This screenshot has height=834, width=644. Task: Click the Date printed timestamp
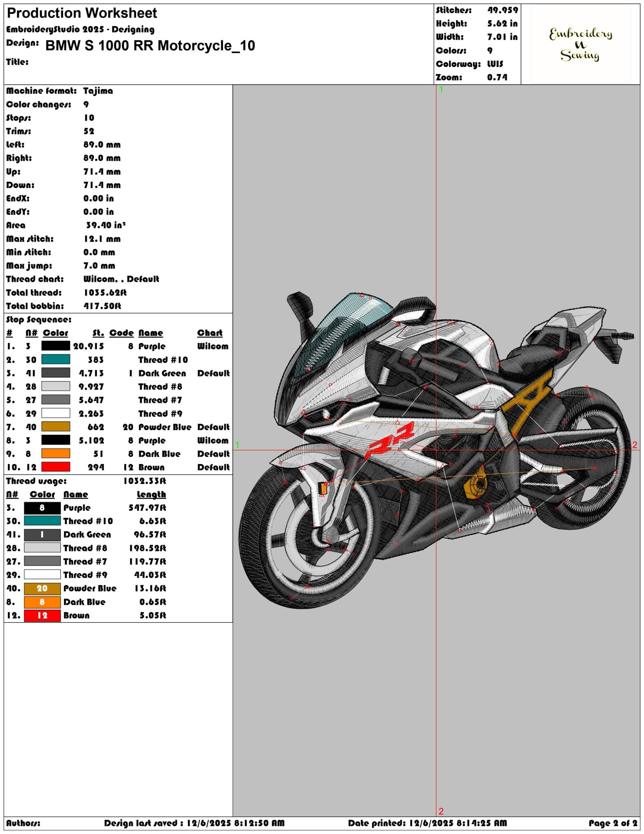click(427, 823)
